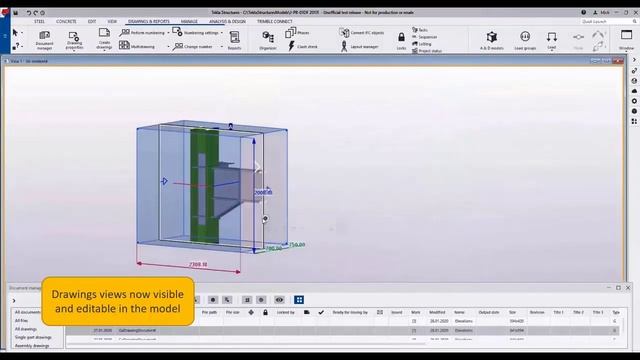Select the DRAWINGS & REPORTS tab
The width and height of the screenshot is (640, 360).
point(149,21)
